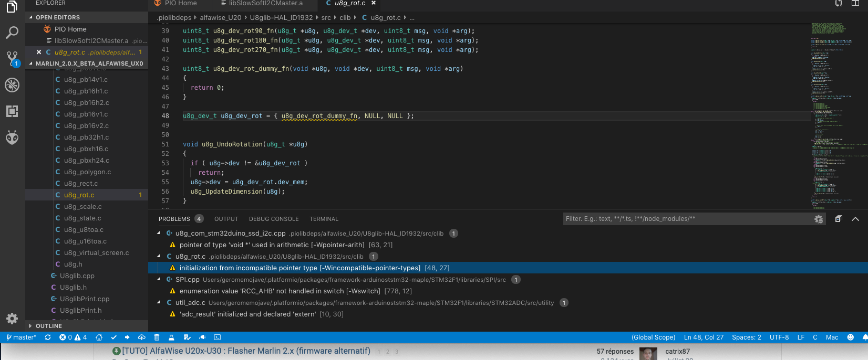Close u8g_rot.c in Open Editors list
Screen dimensions: 868x360
[x=39, y=52]
